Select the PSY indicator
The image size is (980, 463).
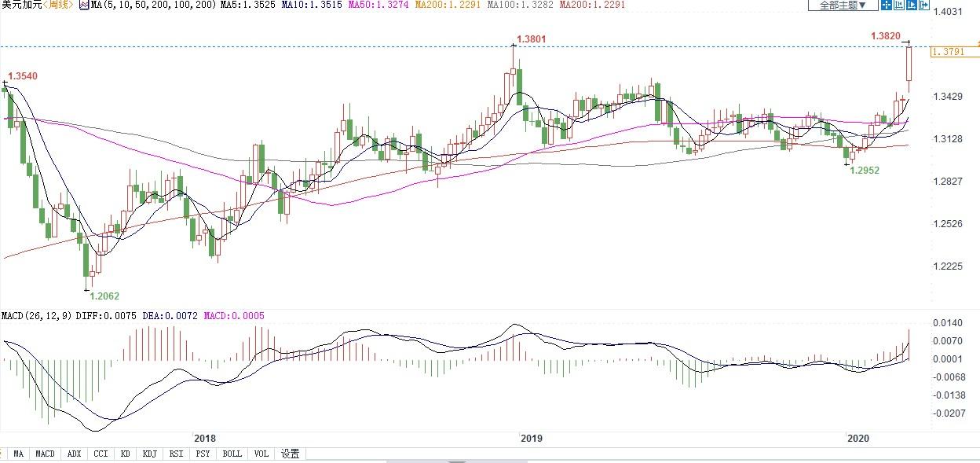[203, 454]
